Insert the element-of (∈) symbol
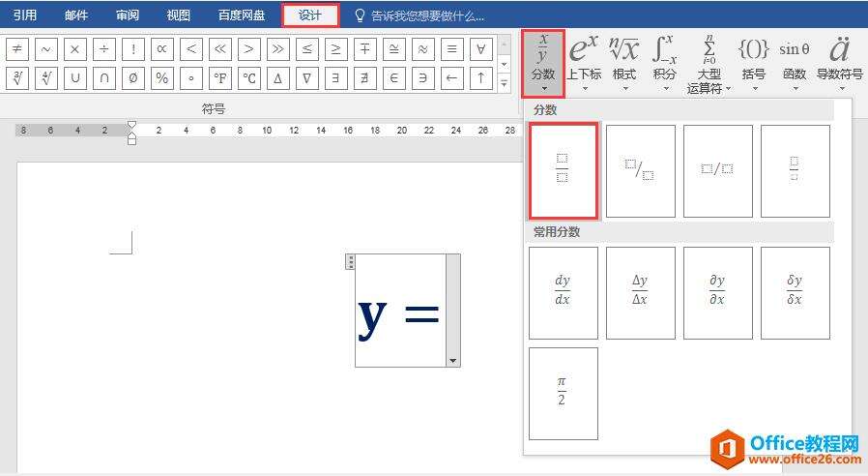This screenshot has height=476, width=868. [x=393, y=78]
